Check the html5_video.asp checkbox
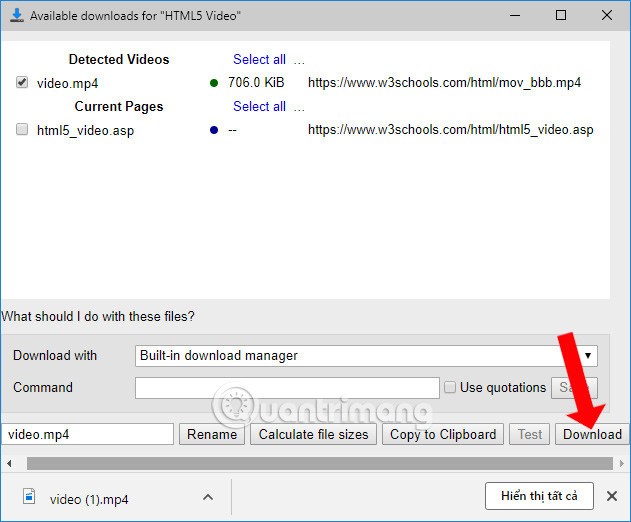 click(x=22, y=130)
